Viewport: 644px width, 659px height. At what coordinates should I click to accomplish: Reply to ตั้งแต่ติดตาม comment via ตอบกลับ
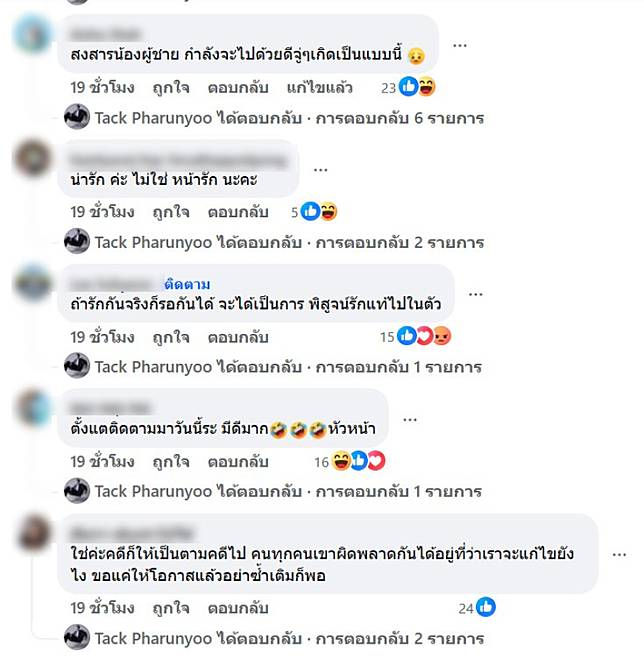[x=238, y=462]
